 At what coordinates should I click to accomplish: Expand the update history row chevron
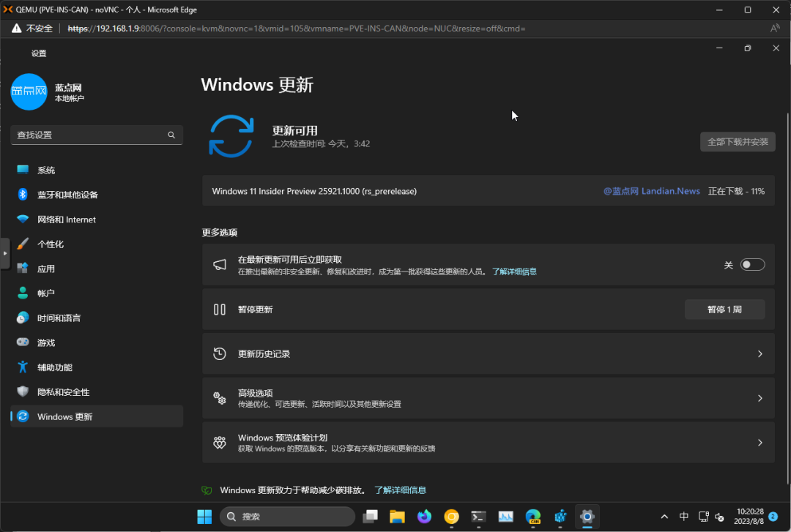pyautogui.click(x=760, y=353)
